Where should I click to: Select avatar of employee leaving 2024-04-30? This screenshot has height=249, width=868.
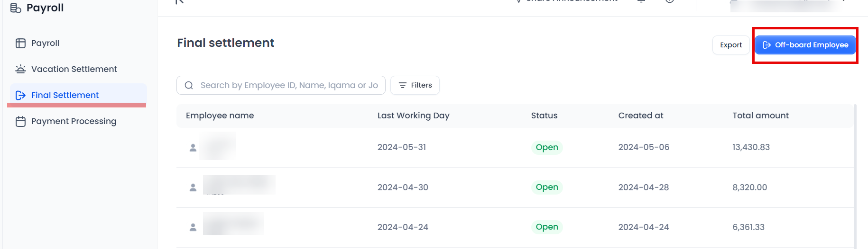(193, 187)
